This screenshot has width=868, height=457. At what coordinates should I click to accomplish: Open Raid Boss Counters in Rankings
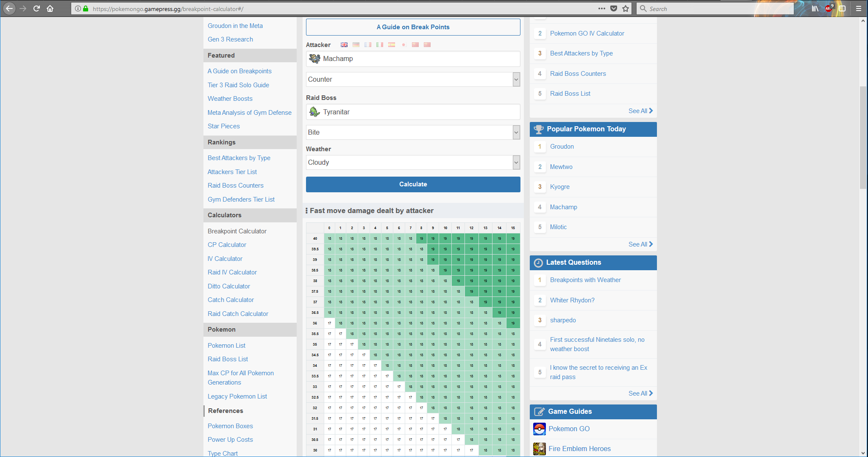click(x=235, y=186)
